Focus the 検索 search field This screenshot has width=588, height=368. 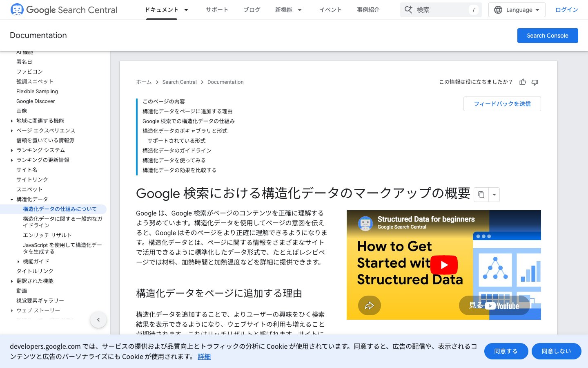(x=441, y=10)
